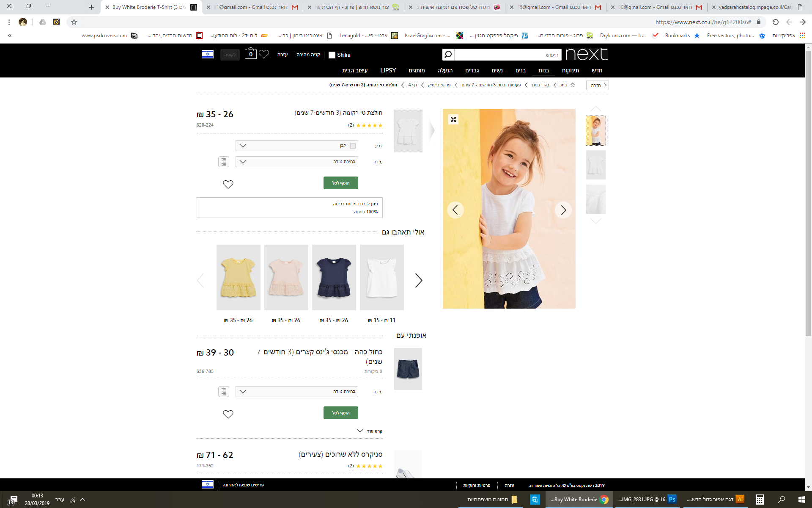Open denim shorts product thumbnail
The image size is (812, 508).
[x=408, y=369]
